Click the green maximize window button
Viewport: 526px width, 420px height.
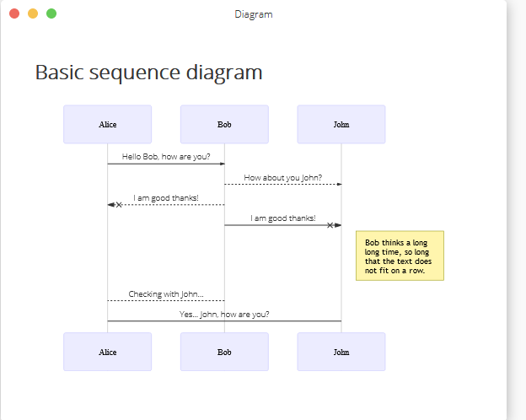click(x=51, y=13)
